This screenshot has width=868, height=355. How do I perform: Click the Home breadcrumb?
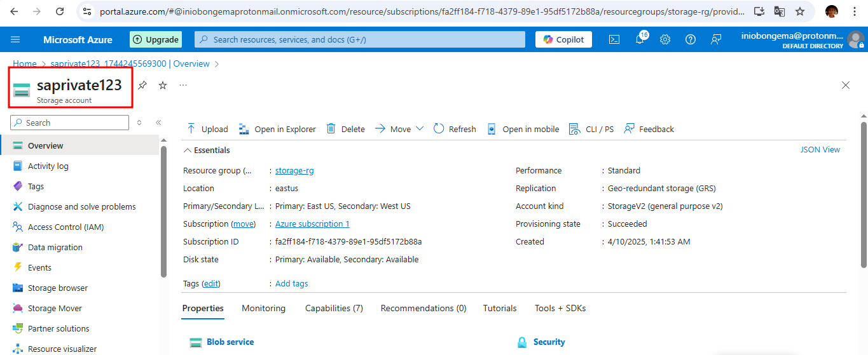(x=25, y=64)
